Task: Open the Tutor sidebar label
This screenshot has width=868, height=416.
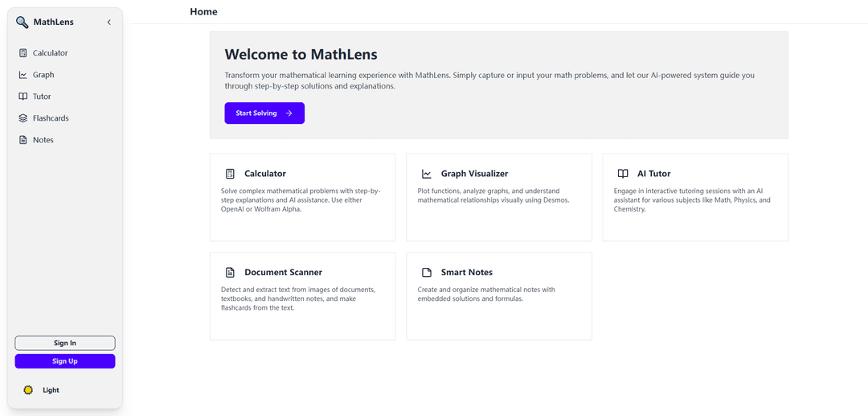Action: [42, 97]
